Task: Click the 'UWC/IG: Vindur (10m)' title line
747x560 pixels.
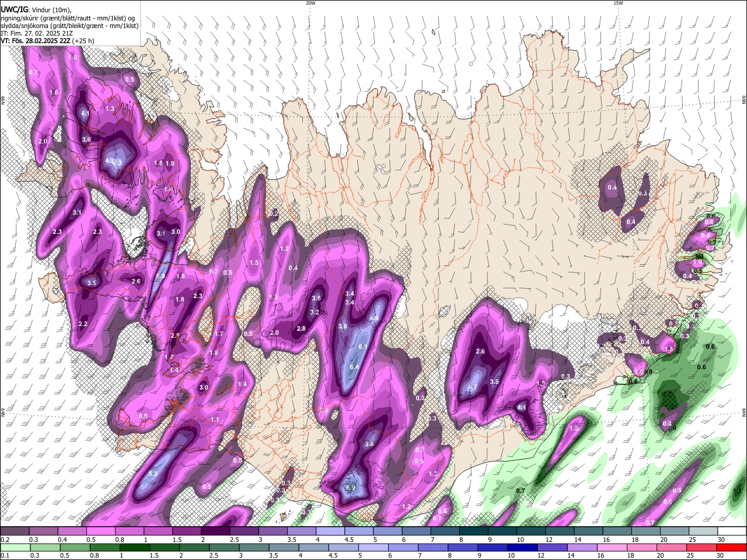Action: point(35,9)
